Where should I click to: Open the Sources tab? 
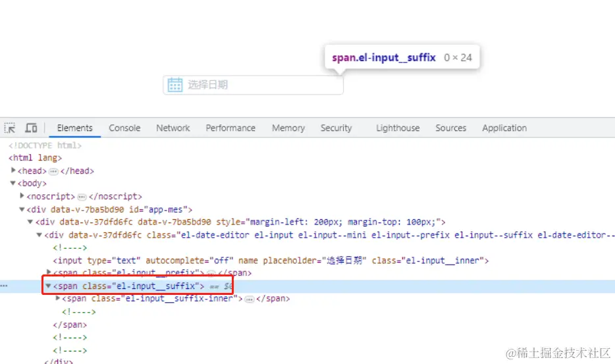click(x=450, y=128)
